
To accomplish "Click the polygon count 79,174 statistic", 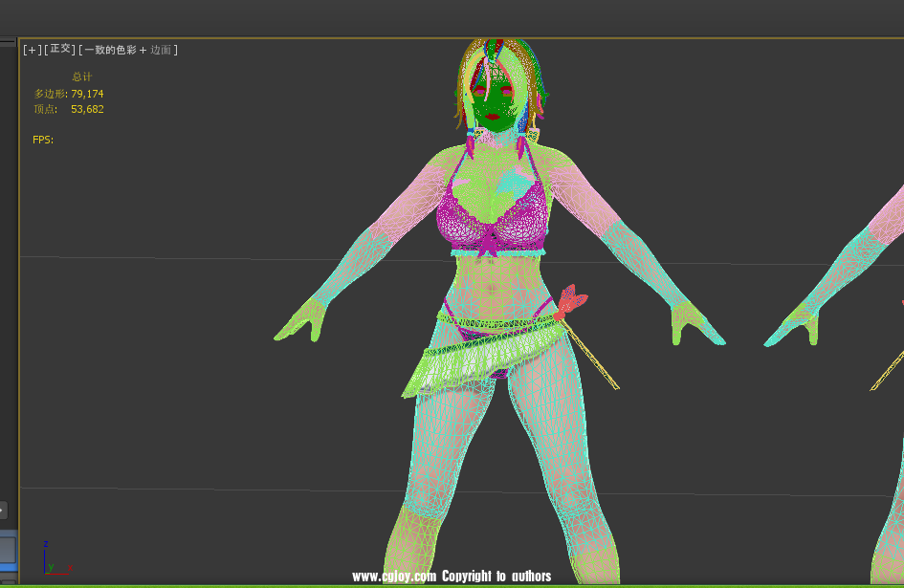I will (87, 94).
